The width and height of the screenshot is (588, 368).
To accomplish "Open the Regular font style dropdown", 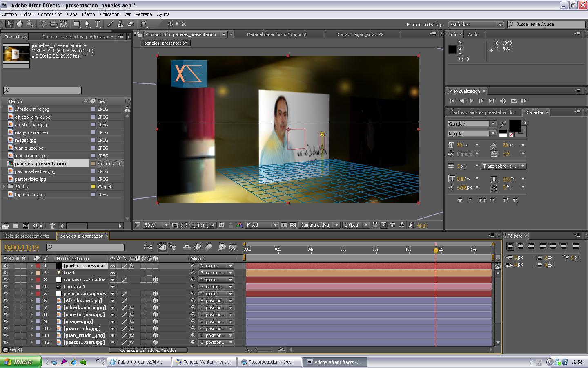I will tap(472, 134).
